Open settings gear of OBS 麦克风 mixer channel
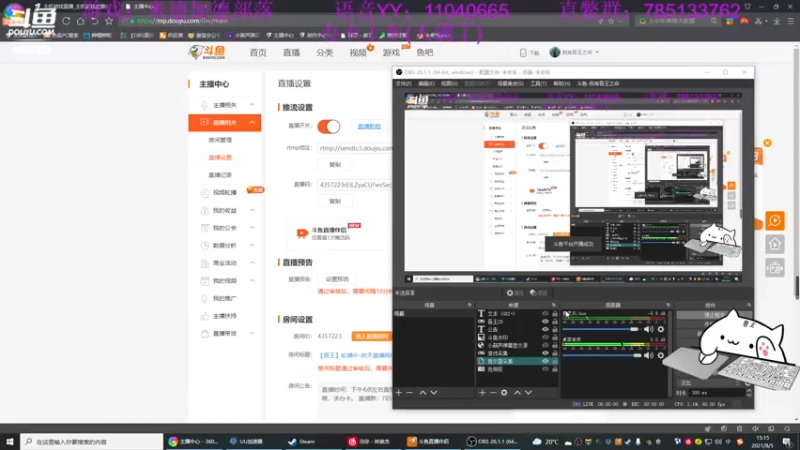800x450 pixels. (x=661, y=329)
